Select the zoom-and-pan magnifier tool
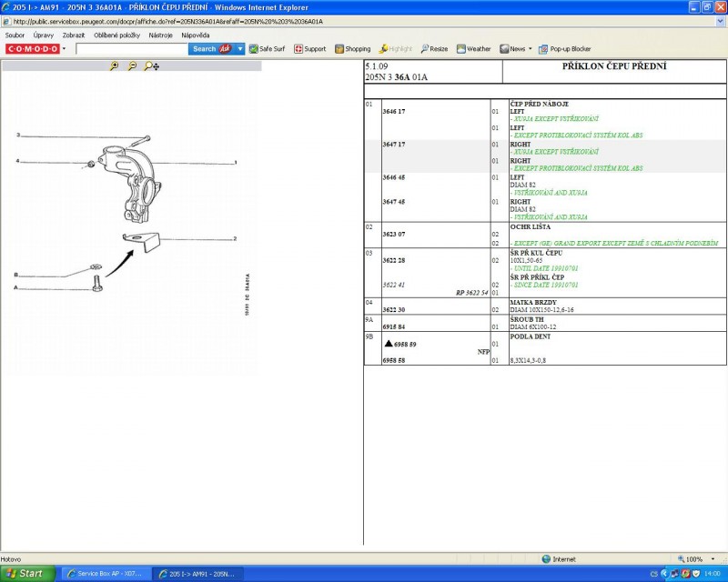728x582 pixels. [152, 66]
